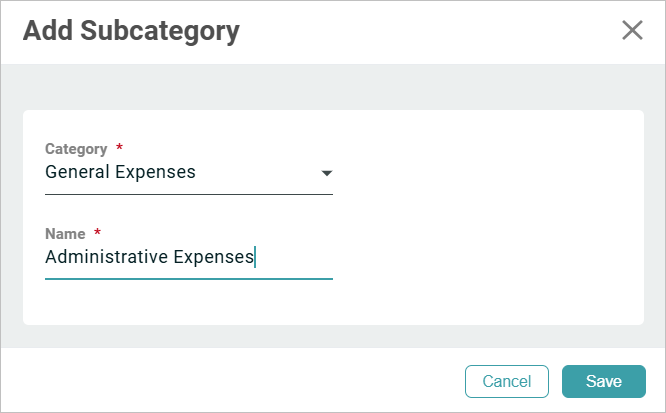Cancel adding the subcategory
Viewport: 666px width, 413px height.
tap(506, 381)
